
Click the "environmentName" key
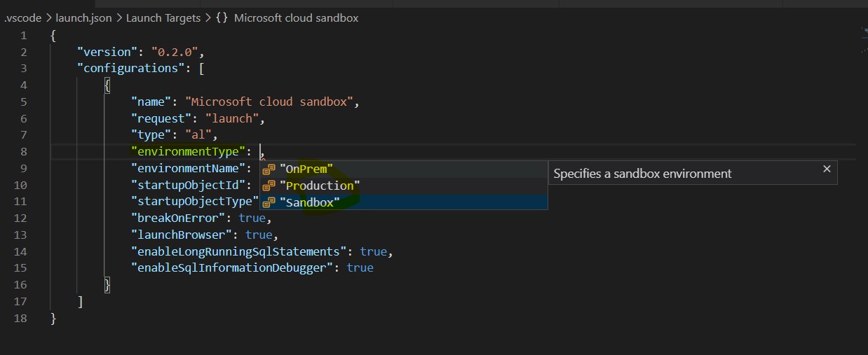tap(188, 168)
